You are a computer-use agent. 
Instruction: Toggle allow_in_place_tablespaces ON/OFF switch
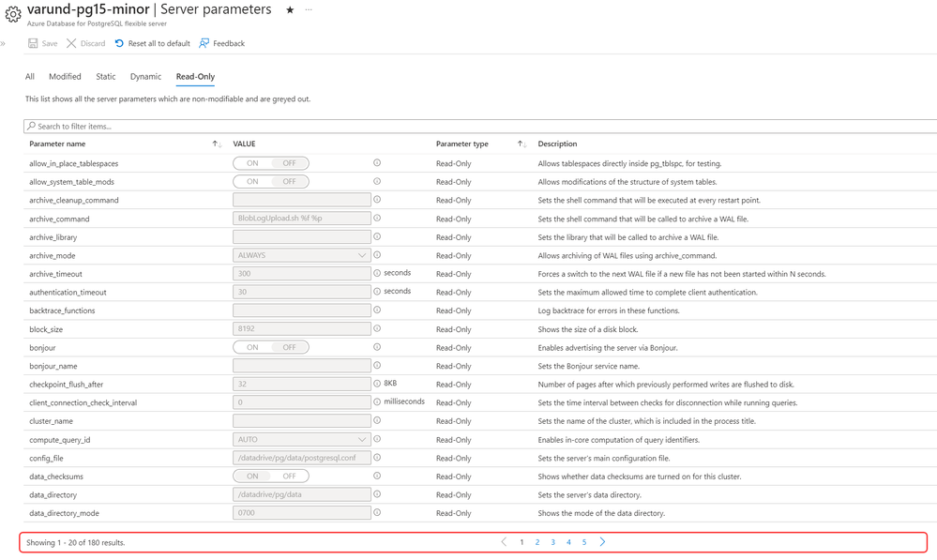(271, 163)
